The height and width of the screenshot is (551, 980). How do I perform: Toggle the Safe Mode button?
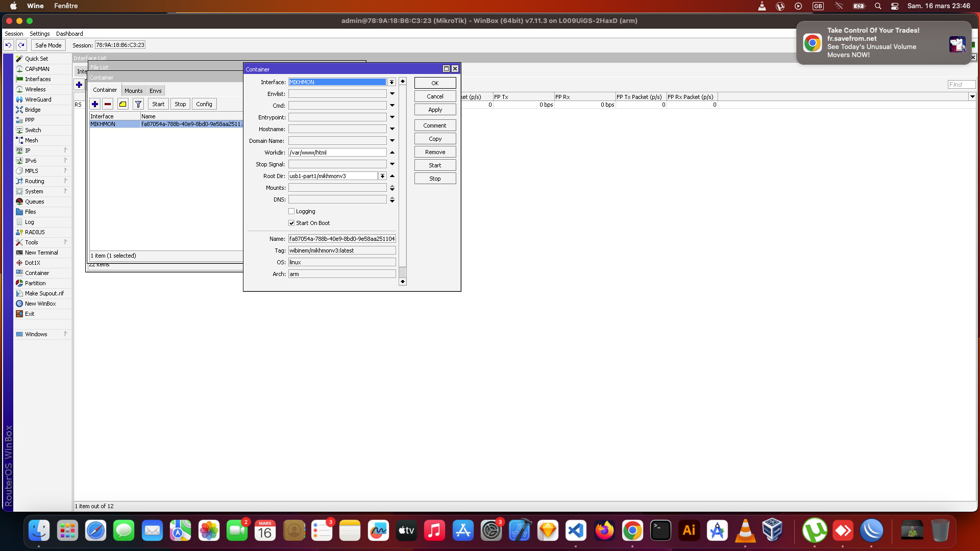48,45
